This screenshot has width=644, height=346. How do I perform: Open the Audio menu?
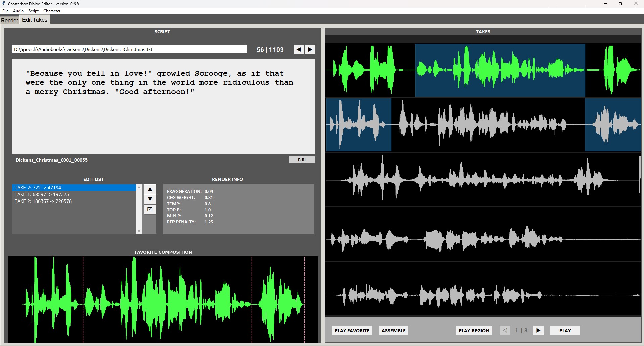(18, 11)
